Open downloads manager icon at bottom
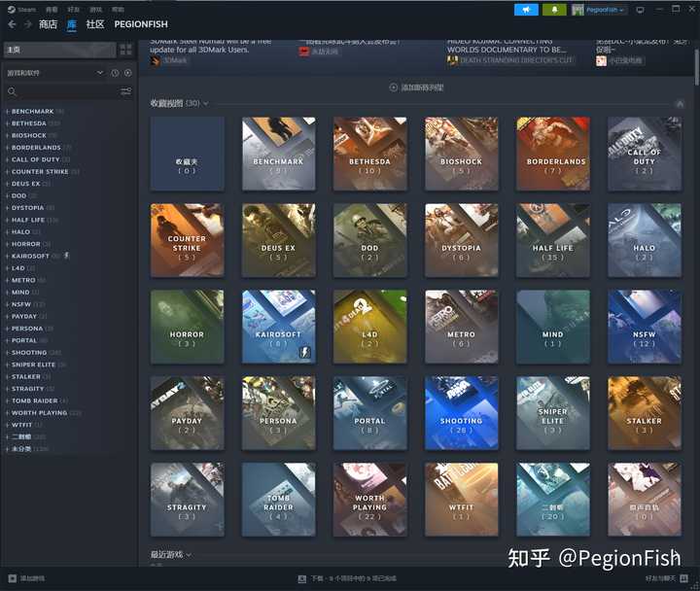Image resolution: width=700 pixels, height=591 pixels. (301, 578)
